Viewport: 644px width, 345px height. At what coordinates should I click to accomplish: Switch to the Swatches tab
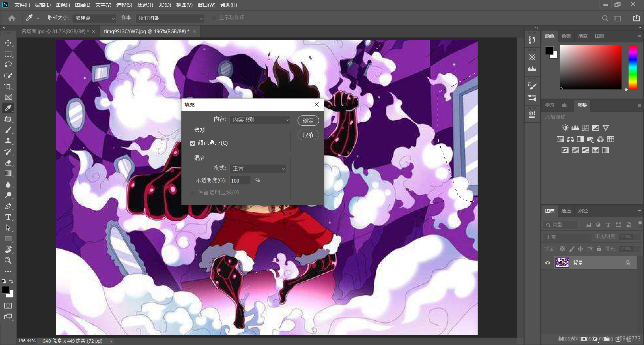click(566, 36)
